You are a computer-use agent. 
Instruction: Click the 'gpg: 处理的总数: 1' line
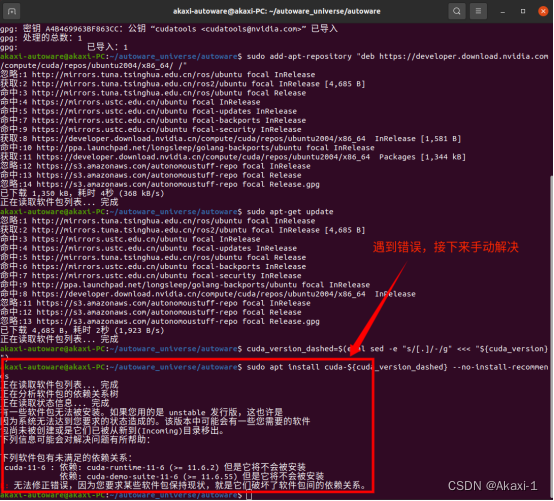[41, 38]
